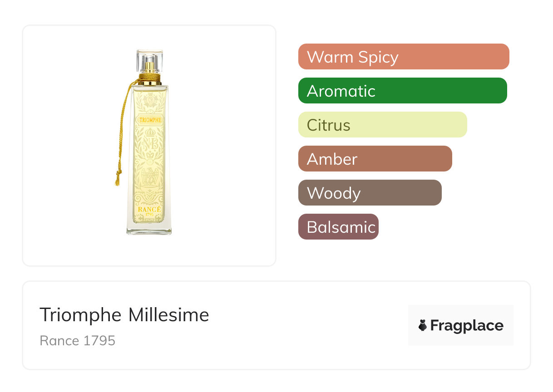The height and width of the screenshot is (392, 553).
Task: Click the crown emblem on the bottle
Action: (x=149, y=132)
